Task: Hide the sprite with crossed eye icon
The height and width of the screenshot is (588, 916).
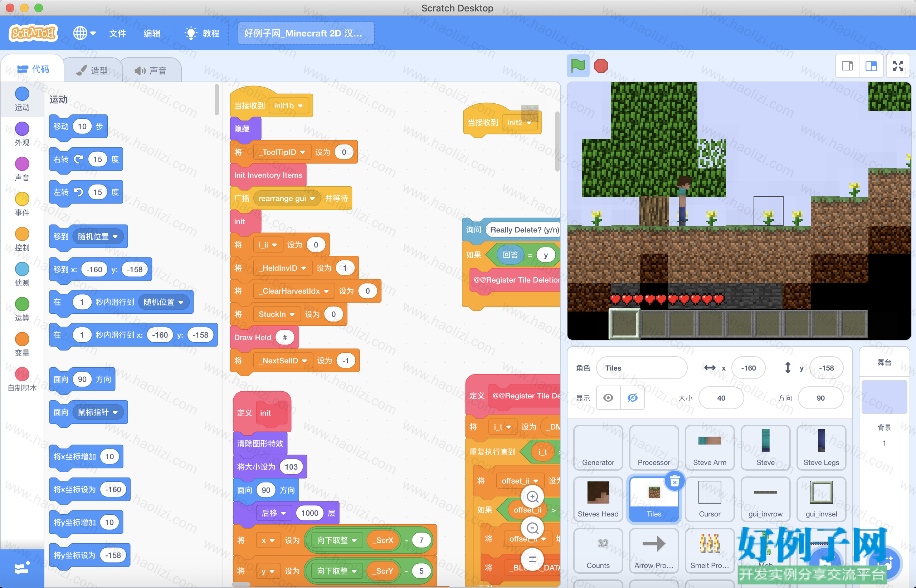Action: [x=633, y=398]
